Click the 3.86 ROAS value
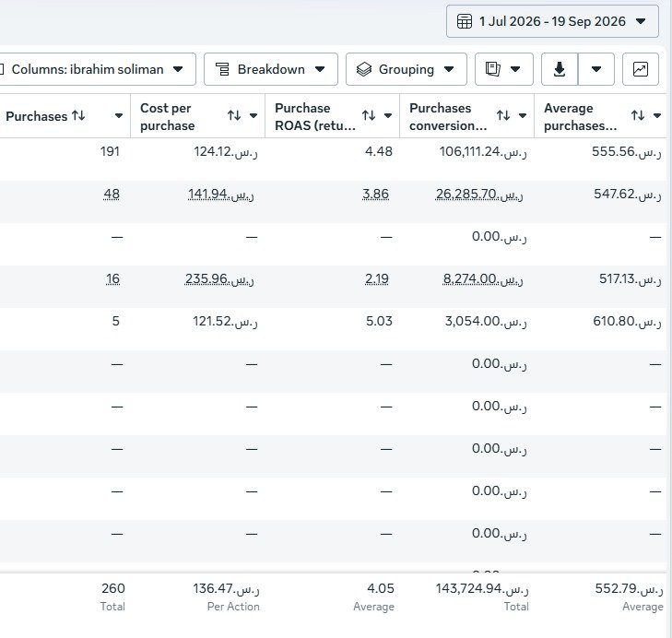The width and height of the screenshot is (672, 638). 375,195
